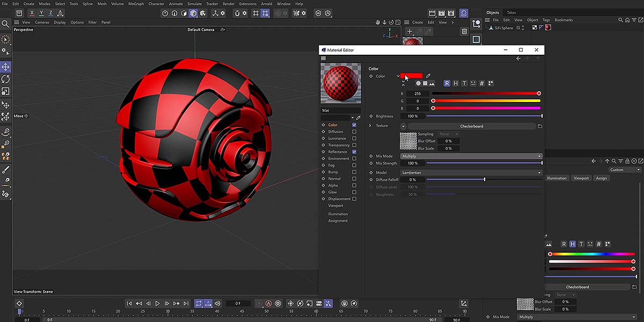Viewport: 644px width, 322px height.
Task: Enable the Alpha channel checkbox
Action: 354,185
